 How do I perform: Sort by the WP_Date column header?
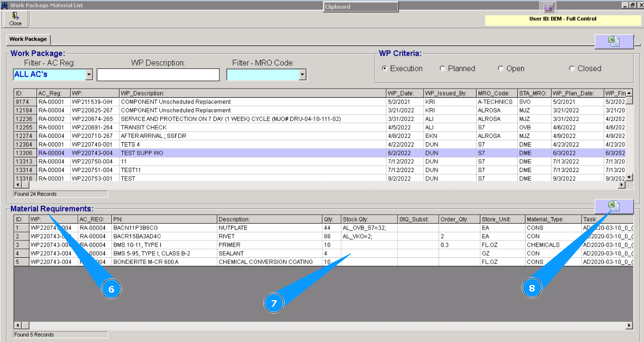404,93
